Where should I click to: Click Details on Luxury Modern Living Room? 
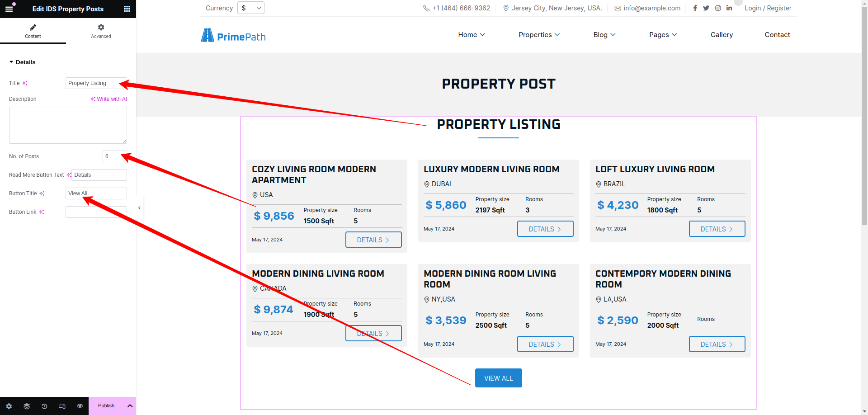[545, 229]
